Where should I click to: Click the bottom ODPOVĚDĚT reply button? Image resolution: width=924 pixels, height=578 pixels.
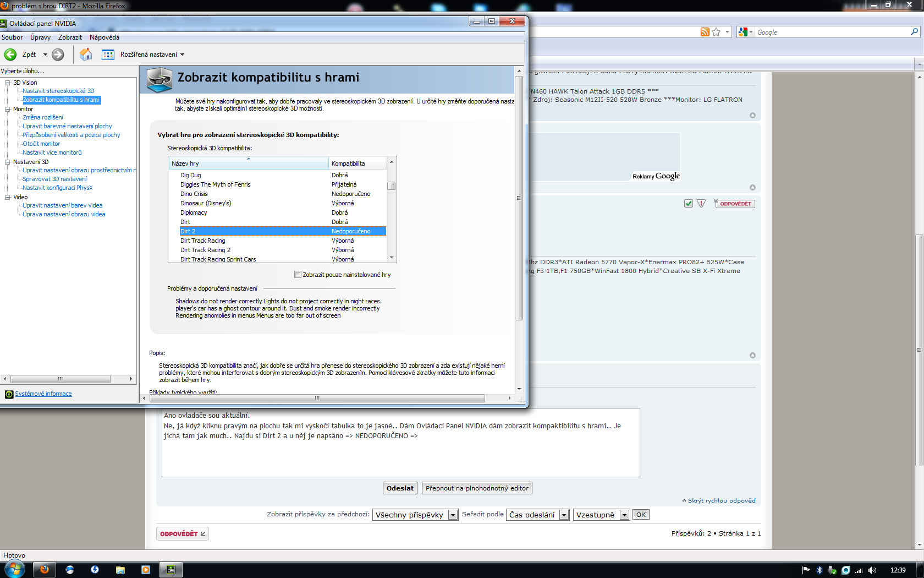[183, 534]
